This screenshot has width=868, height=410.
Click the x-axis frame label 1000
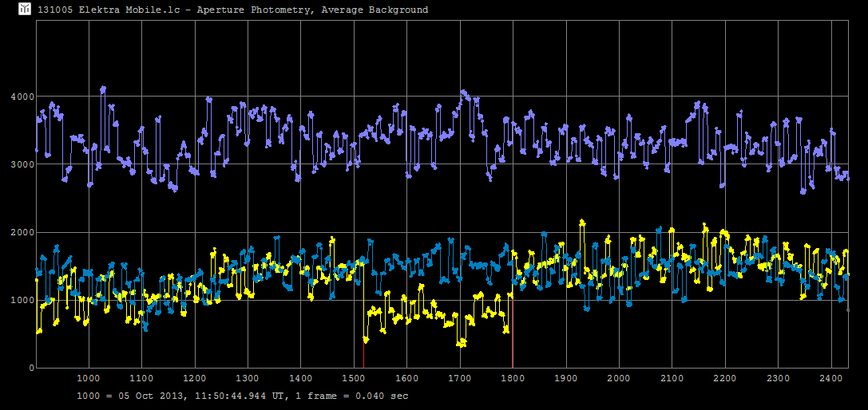tap(88, 379)
